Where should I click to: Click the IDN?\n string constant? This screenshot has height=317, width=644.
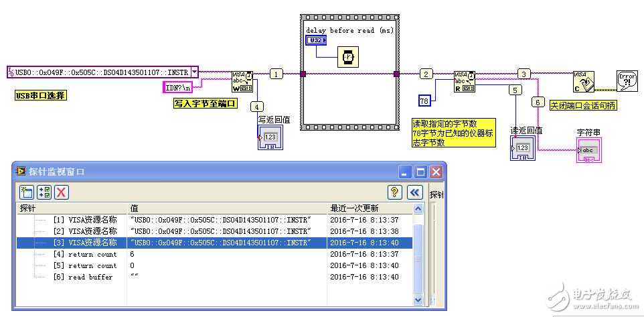point(177,87)
